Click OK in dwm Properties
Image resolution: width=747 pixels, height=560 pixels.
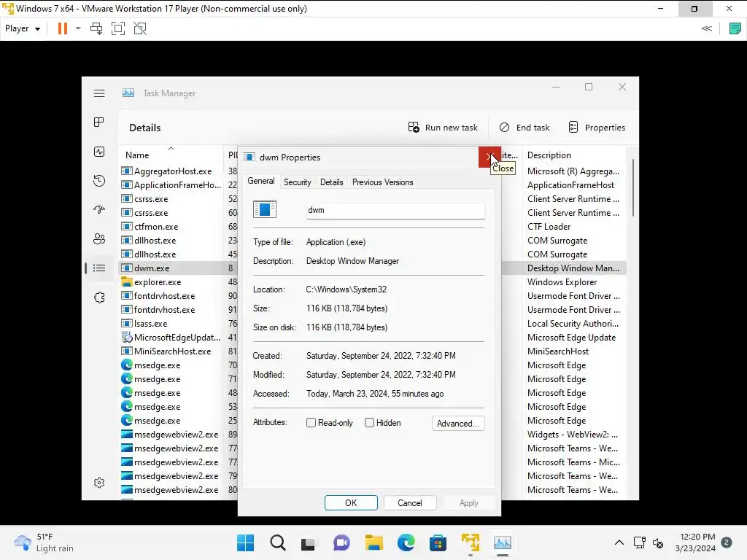coord(351,503)
